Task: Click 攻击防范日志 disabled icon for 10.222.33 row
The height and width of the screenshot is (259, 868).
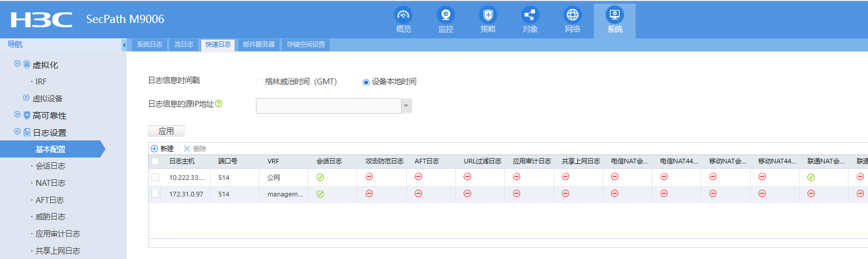Action: coord(369,176)
